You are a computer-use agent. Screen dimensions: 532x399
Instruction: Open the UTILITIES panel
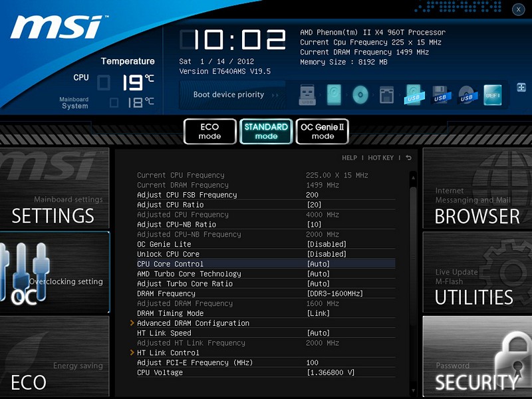pyautogui.click(x=477, y=273)
